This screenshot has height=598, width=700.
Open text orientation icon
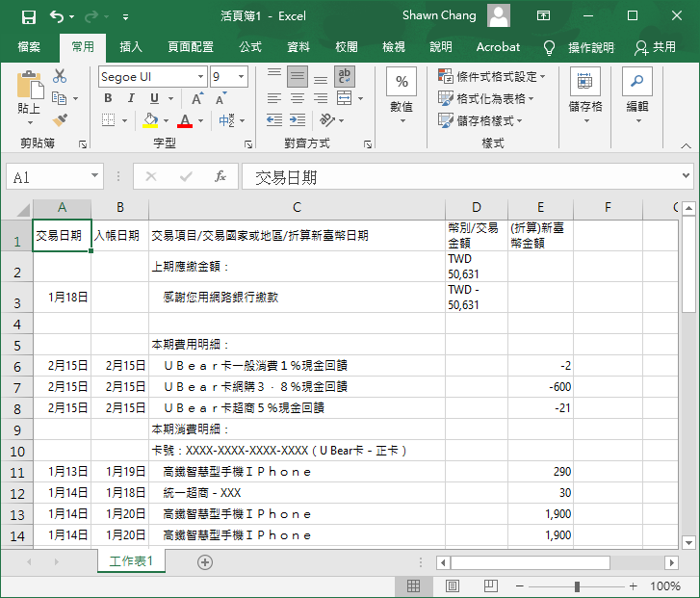pos(327,119)
